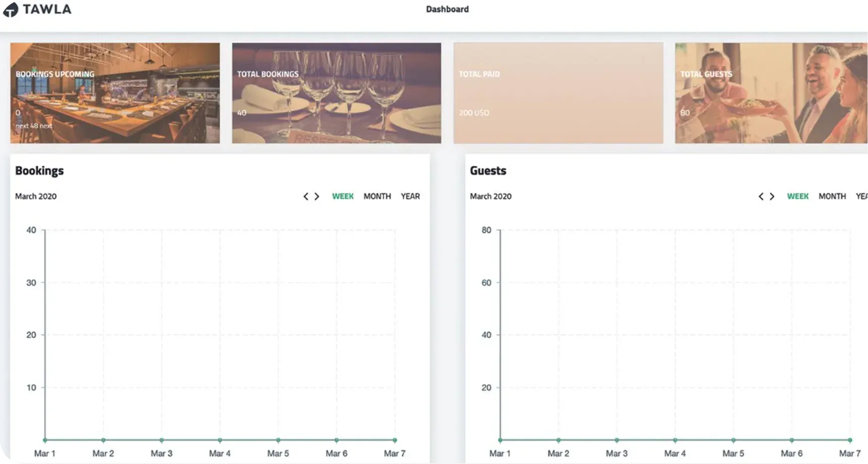This screenshot has height=464, width=868.
Task: Go to previous period in Guests chart
Action: coord(761,196)
